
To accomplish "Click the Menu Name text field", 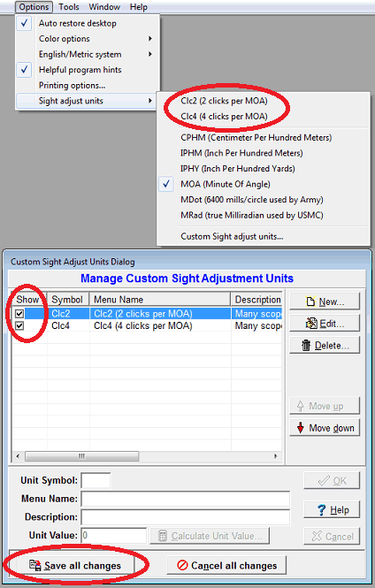I will [186, 499].
